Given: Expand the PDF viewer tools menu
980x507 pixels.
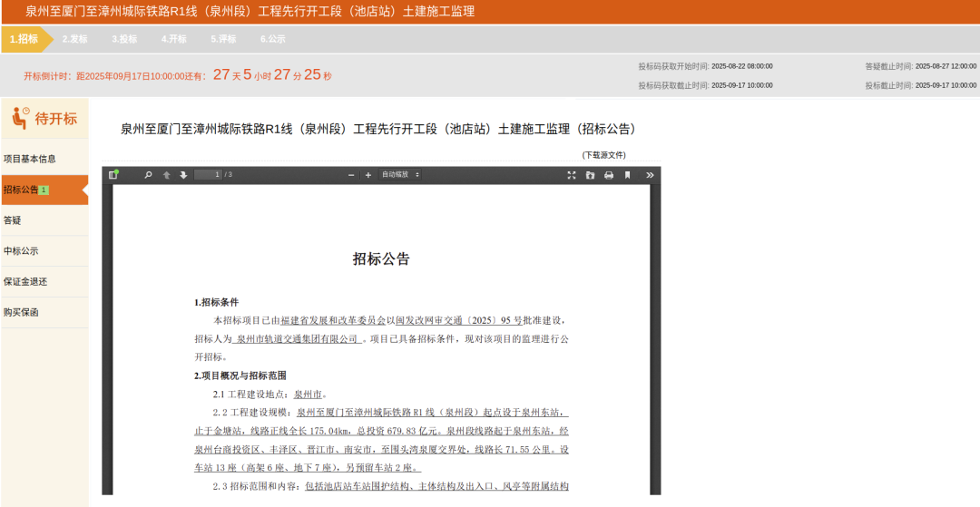Looking at the screenshot, I should 650,175.
